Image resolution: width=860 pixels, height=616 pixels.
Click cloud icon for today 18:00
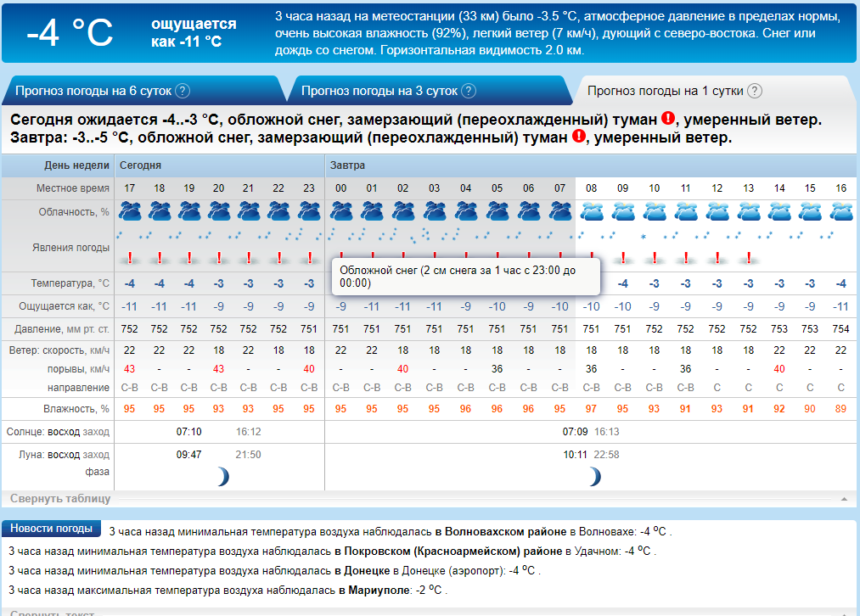coord(160,211)
